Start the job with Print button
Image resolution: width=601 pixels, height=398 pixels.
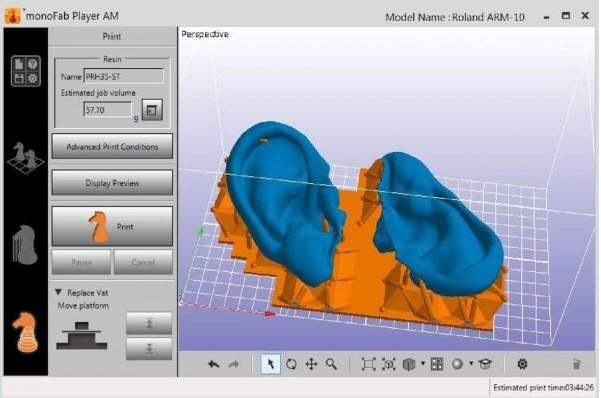point(112,226)
